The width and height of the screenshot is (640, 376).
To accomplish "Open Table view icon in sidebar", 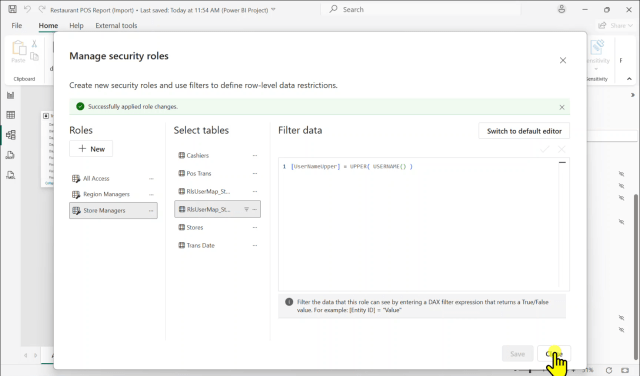I will (11, 115).
